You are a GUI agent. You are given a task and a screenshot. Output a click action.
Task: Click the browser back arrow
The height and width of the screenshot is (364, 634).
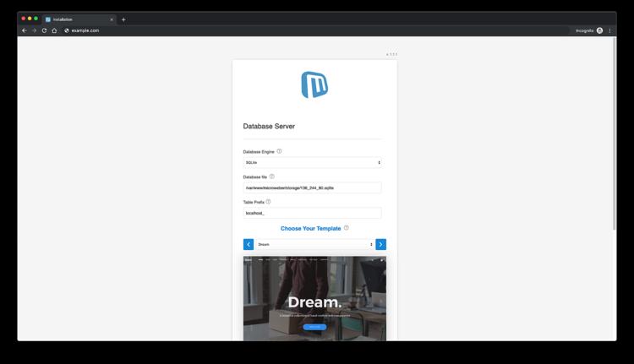coord(25,30)
